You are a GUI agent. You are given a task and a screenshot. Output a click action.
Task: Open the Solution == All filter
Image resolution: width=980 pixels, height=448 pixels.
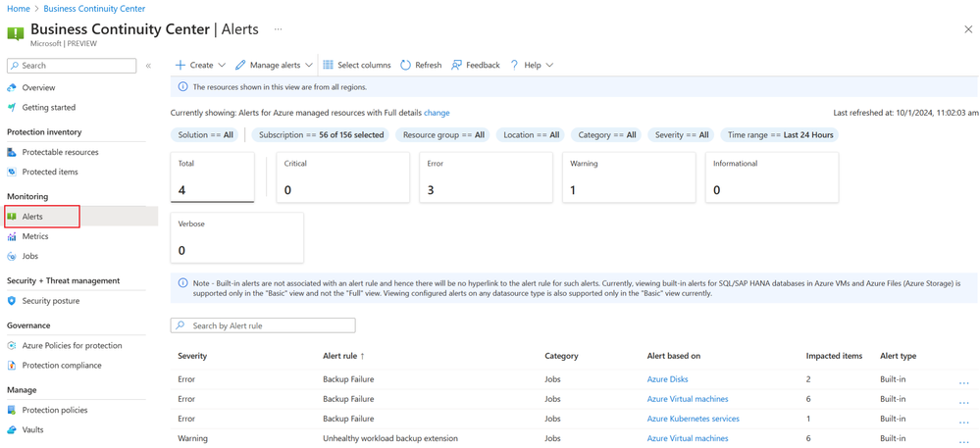[x=205, y=135]
